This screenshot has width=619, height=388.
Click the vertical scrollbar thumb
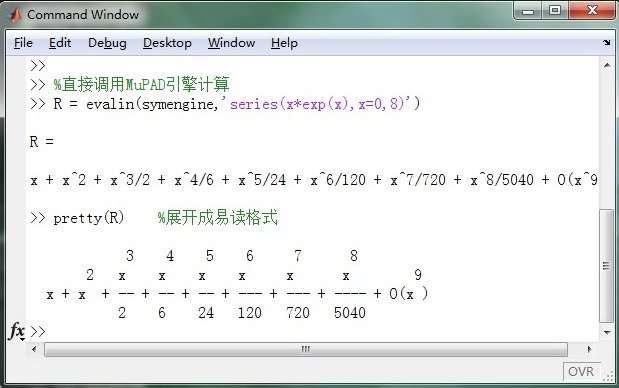coord(607,266)
